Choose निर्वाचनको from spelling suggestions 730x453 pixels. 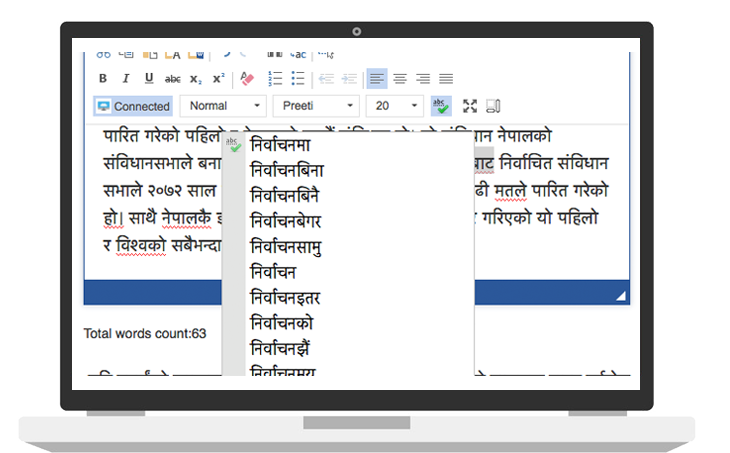(285, 323)
